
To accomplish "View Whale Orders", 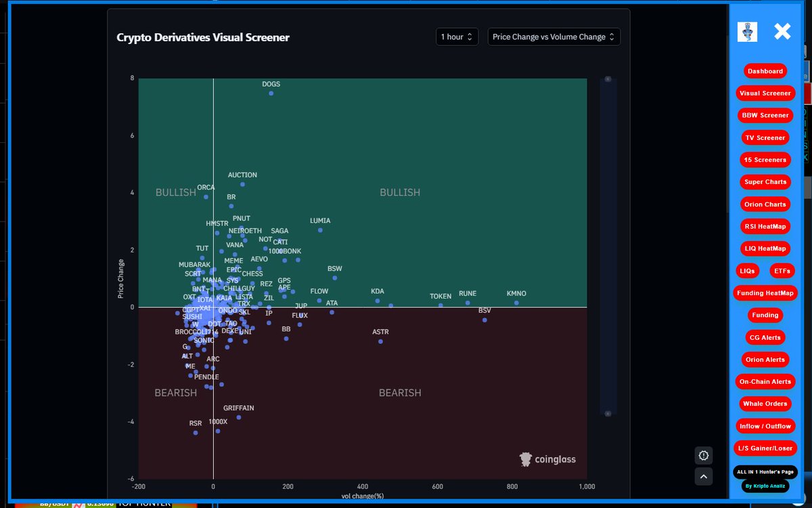I will 765,404.
